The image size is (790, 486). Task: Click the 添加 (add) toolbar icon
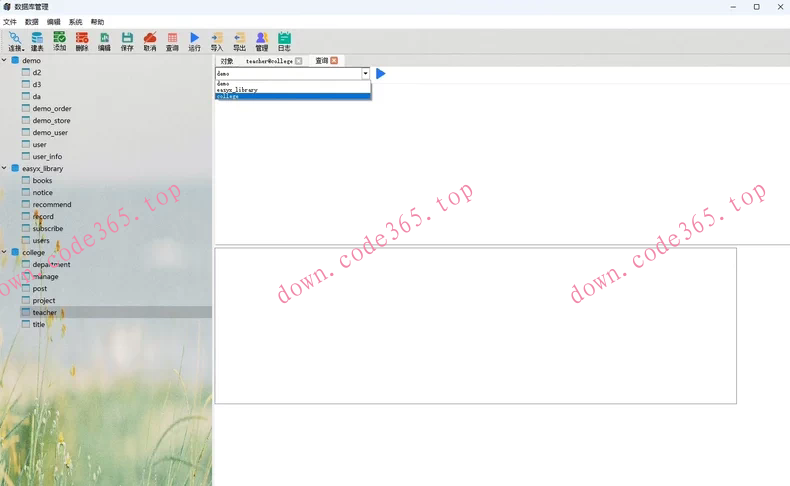pos(59,41)
